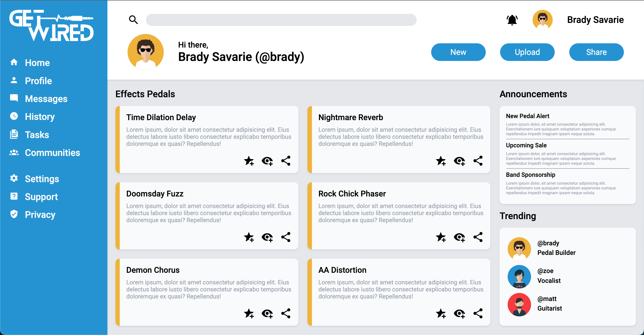Favorite the Time Dilation Delay pedal

tap(249, 160)
